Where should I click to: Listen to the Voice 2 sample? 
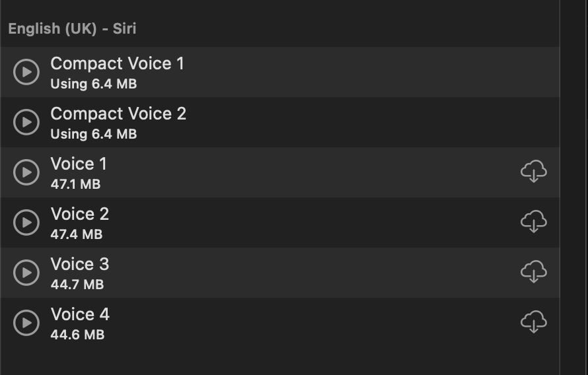26,222
